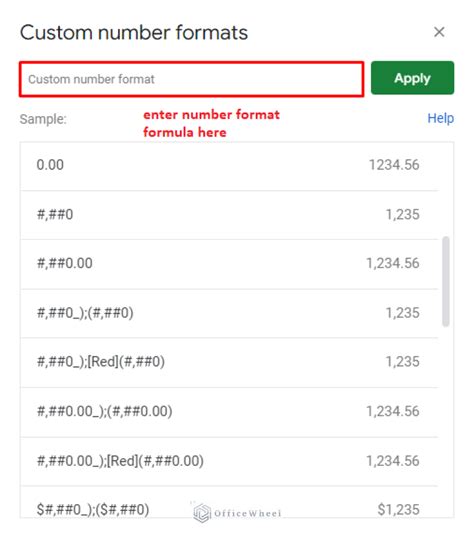Select #,##0_);[Red](#,##0) format option
The width and height of the screenshot is (474, 537).
229,362
